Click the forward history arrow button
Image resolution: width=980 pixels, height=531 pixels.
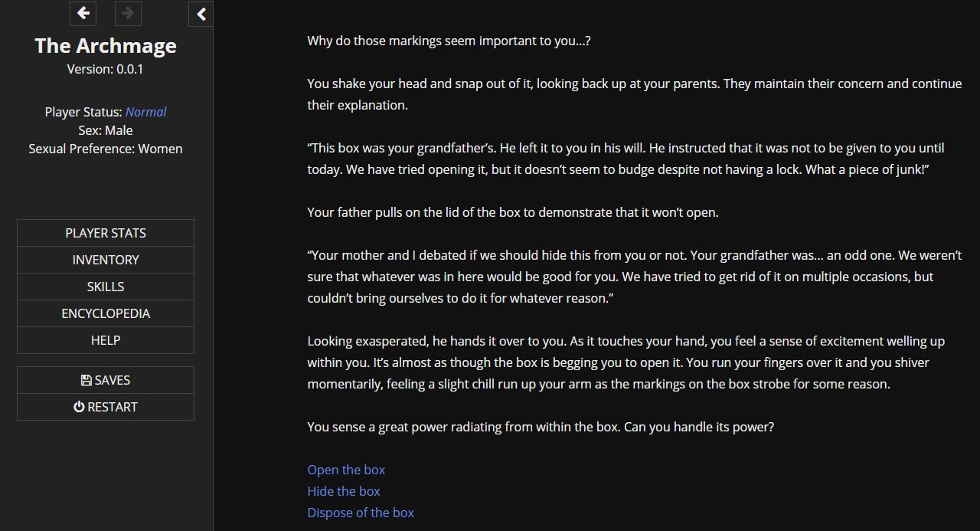coord(128,13)
